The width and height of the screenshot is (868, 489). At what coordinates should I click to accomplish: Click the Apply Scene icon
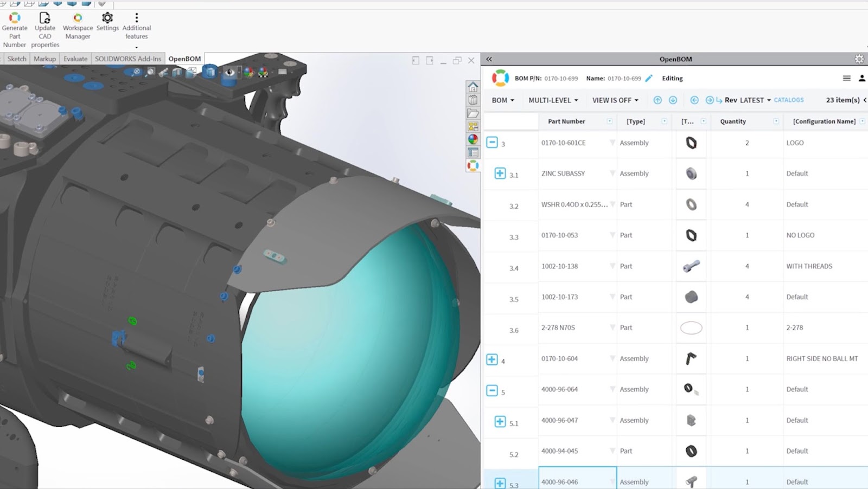click(263, 72)
